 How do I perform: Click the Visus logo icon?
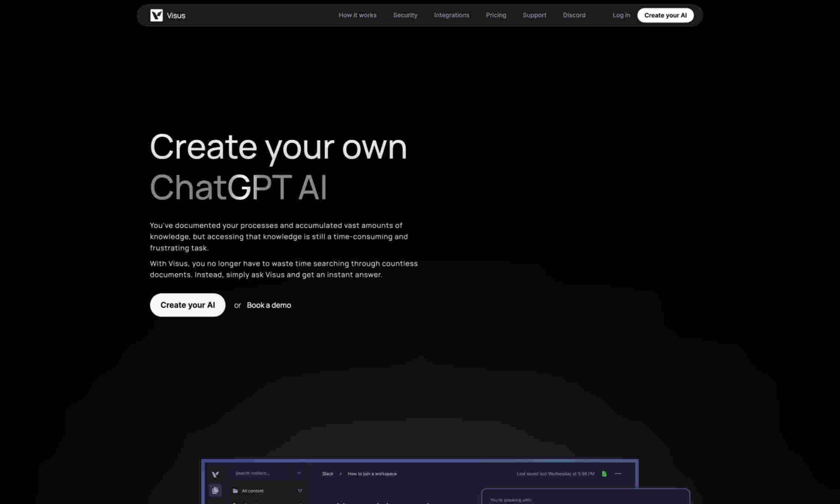[x=156, y=15]
